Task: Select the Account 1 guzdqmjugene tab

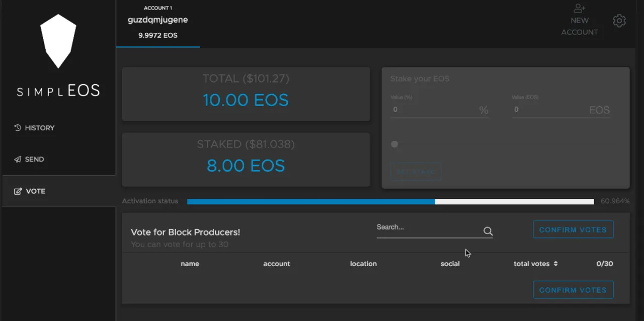Action: coord(158,24)
